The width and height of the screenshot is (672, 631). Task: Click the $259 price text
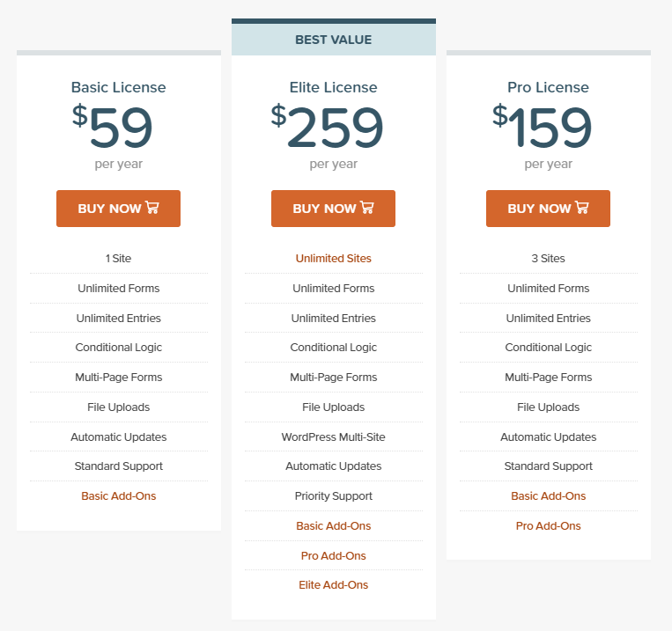click(328, 127)
